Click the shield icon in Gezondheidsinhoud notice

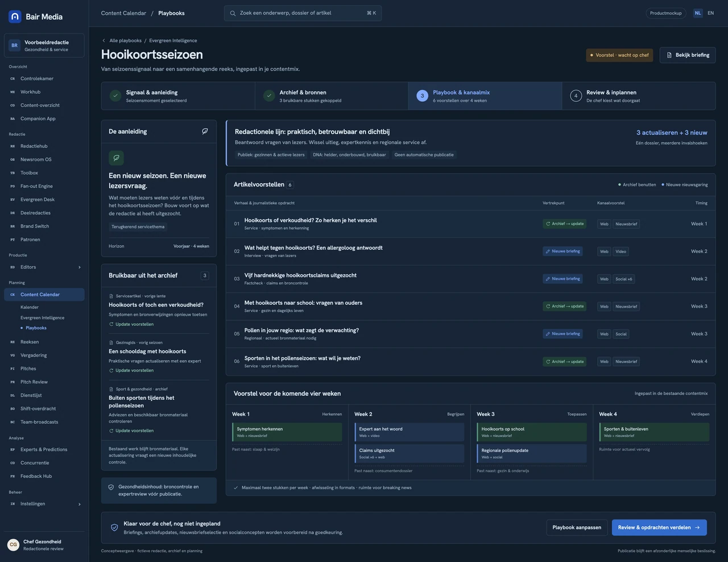coord(111,487)
